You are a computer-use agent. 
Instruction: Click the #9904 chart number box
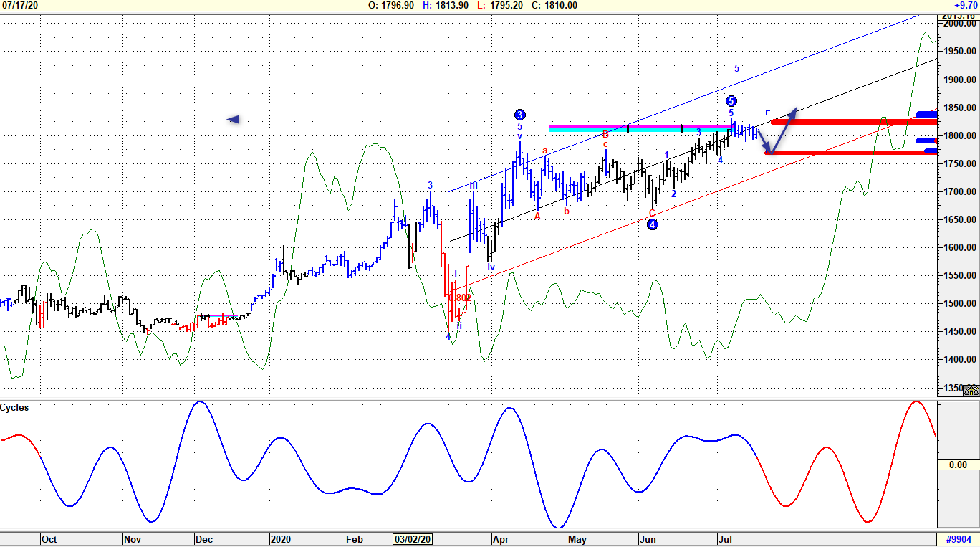pyautogui.click(x=959, y=539)
